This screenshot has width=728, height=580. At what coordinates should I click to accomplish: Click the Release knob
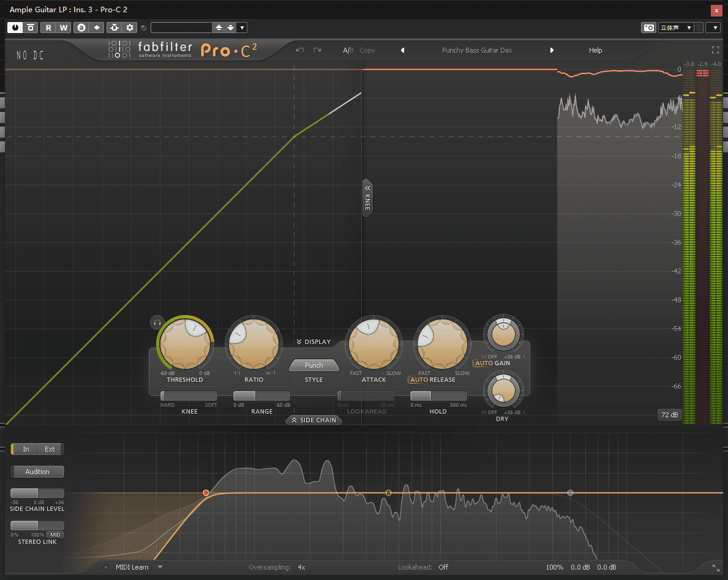(x=443, y=344)
